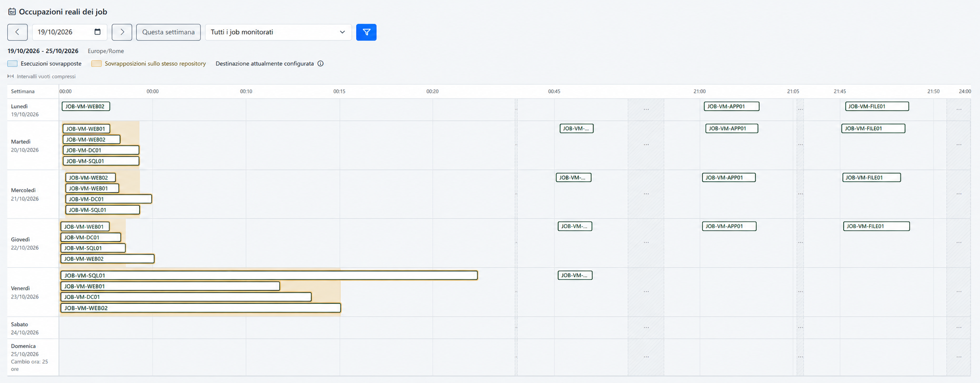Screen dimensions: 980x383
Task: Open the calendar picker icon in date field
Action: pyautogui.click(x=97, y=32)
